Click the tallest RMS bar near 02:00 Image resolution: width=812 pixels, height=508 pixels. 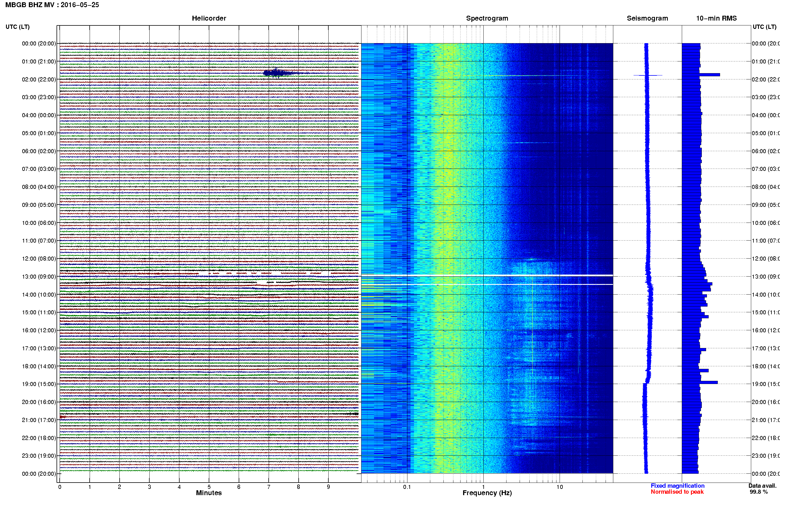click(701, 75)
